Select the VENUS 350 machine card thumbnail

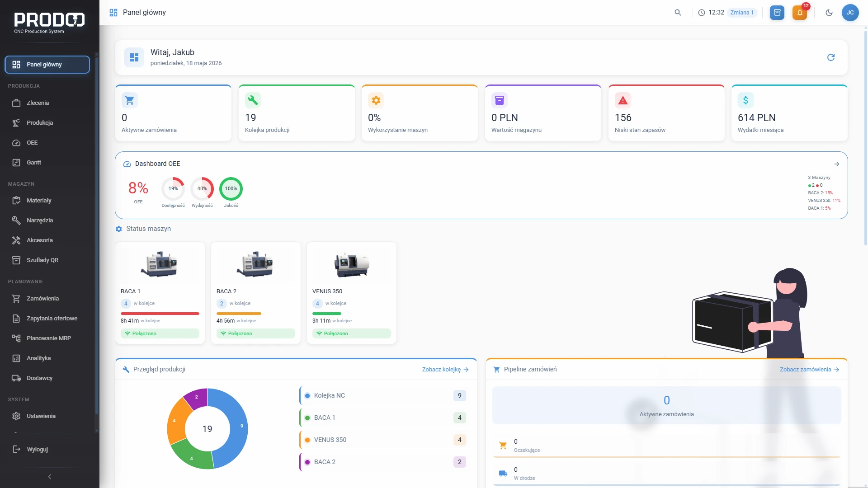[352, 264]
